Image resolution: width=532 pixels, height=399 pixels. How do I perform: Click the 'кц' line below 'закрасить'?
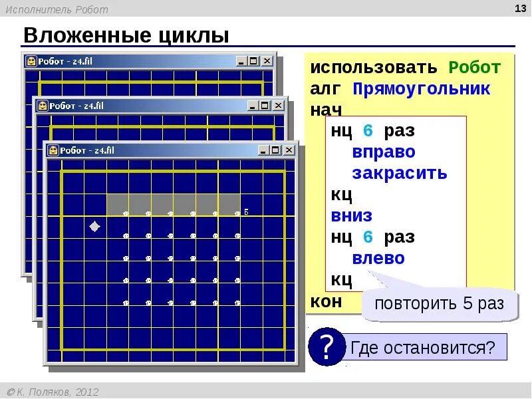point(342,195)
